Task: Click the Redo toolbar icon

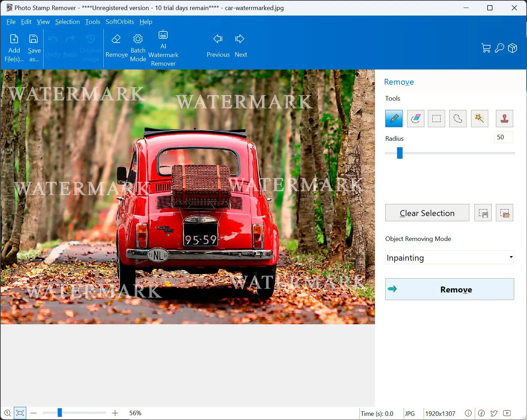Action: pos(70,47)
